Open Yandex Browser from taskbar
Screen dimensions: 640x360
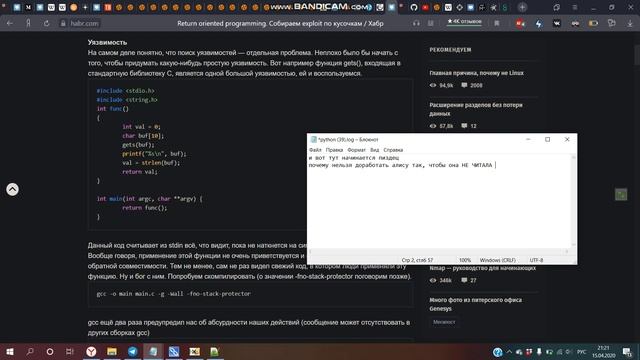[x=91, y=351]
